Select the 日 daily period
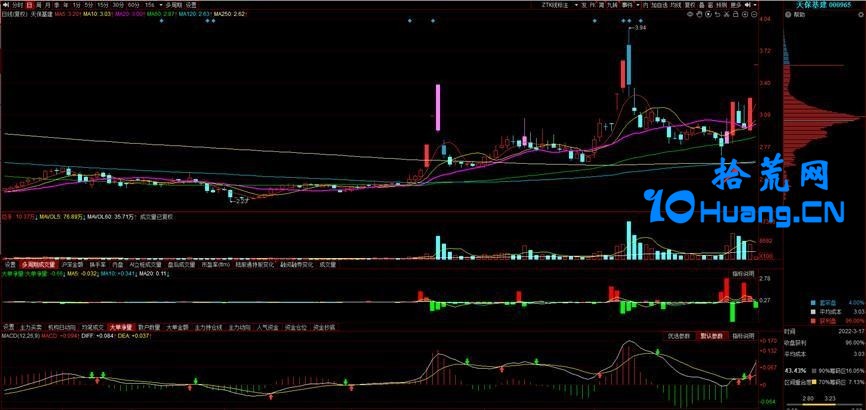Image resolution: width=866 pixels, height=410 pixels. click(x=29, y=5)
